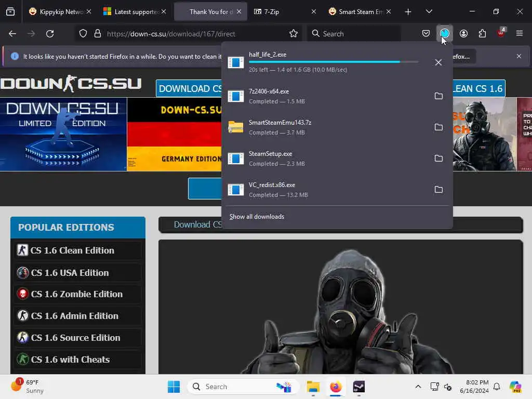This screenshot has height=399, width=532.
Task: Open the Firefox application menu
Action: [x=520, y=33]
